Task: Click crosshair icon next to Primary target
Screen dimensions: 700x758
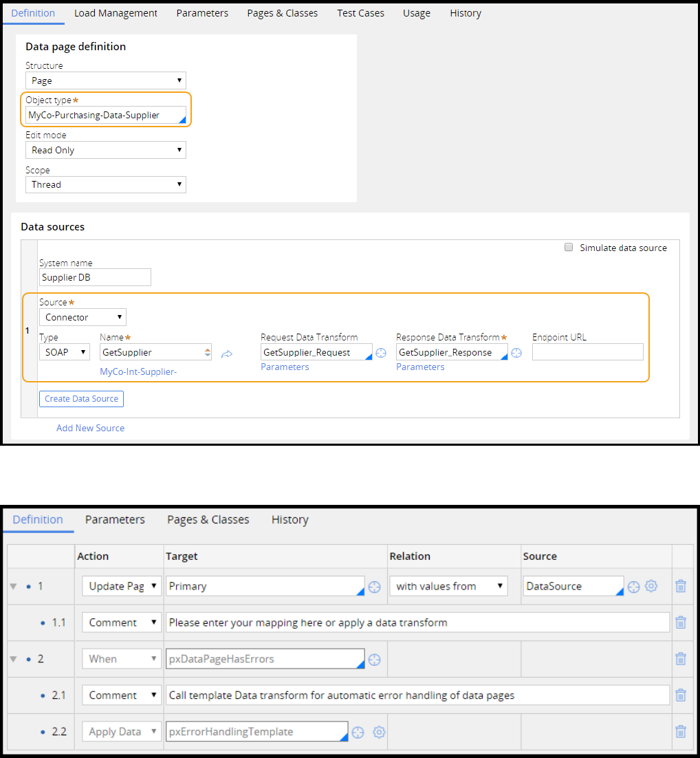Action: [374, 587]
